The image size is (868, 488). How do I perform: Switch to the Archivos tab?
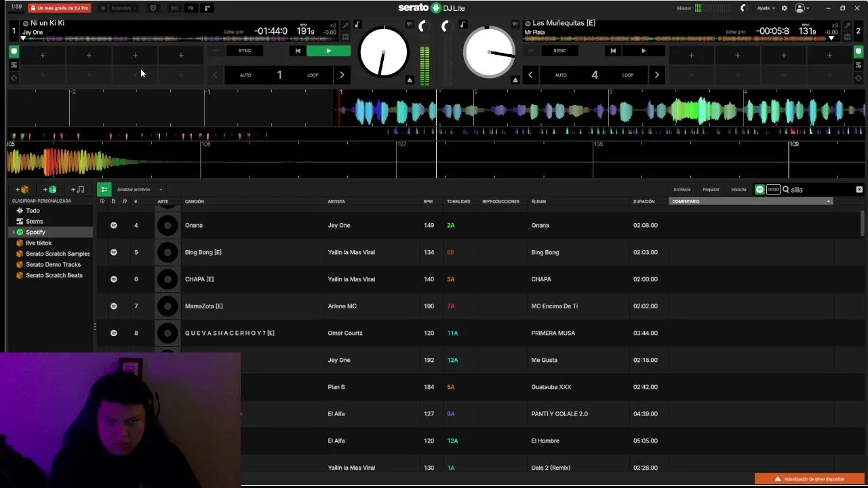[x=682, y=190]
